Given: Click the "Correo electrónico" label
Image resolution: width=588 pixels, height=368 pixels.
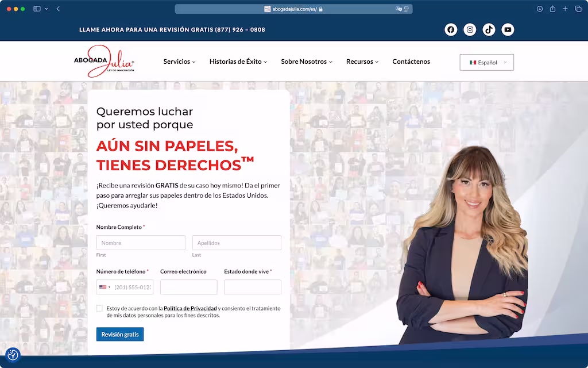Looking at the screenshot, I should [183, 271].
